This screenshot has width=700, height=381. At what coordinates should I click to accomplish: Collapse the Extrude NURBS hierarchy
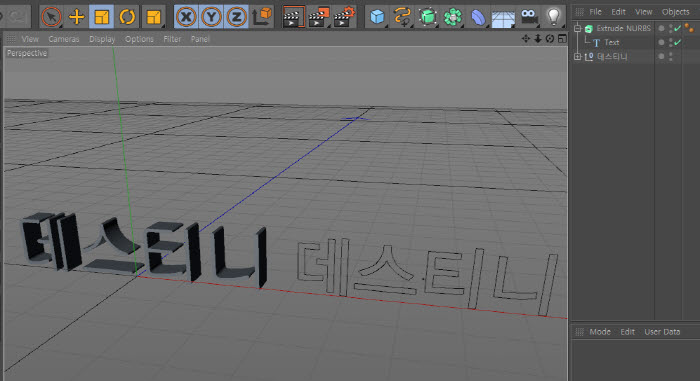(577, 28)
